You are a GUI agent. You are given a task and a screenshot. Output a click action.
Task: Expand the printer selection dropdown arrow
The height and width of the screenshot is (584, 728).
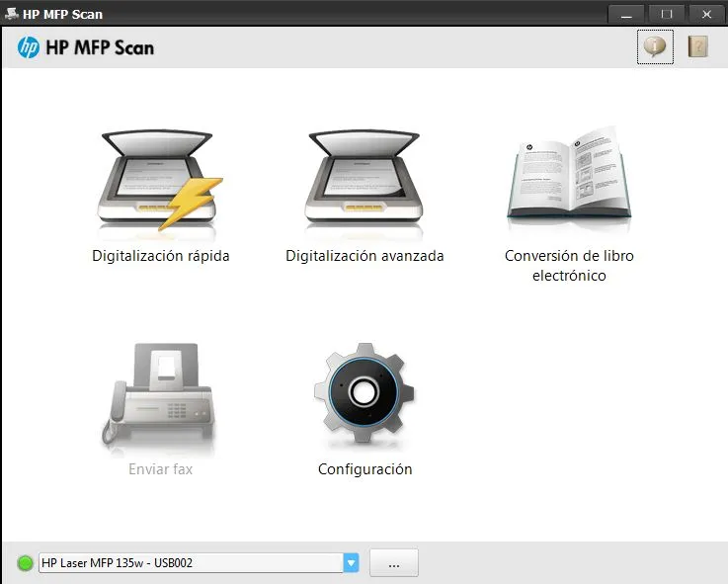[x=351, y=563]
